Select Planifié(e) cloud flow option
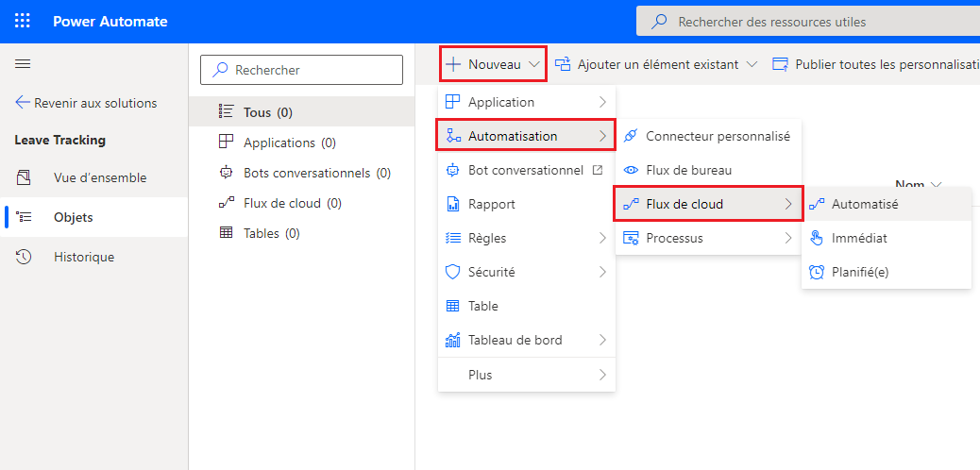980x470 pixels. click(x=887, y=272)
